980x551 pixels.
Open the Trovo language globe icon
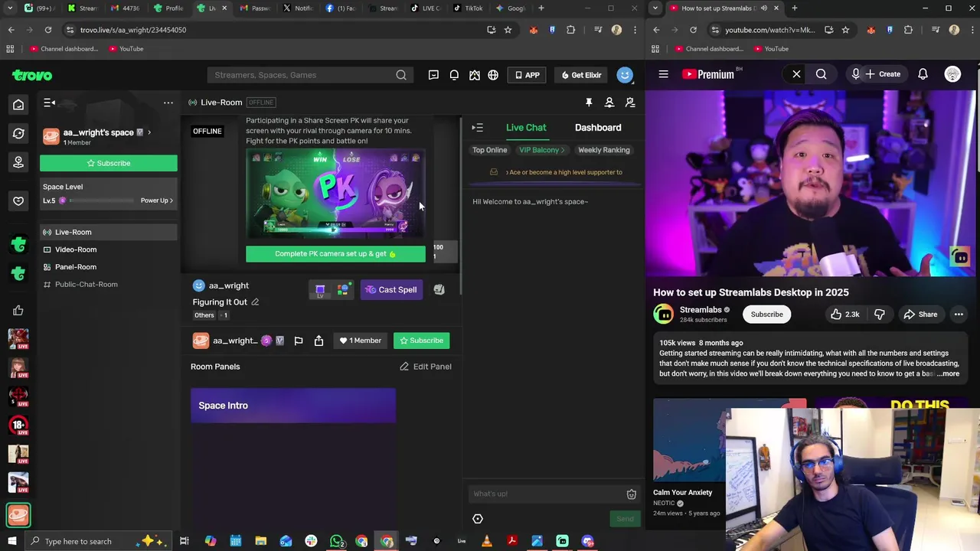493,75
